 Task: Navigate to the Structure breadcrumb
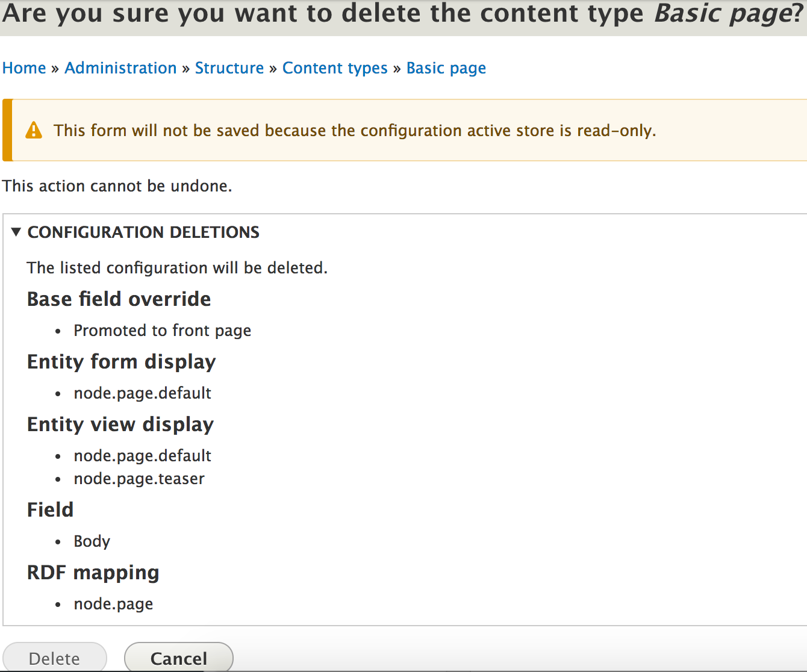[x=229, y=68]
